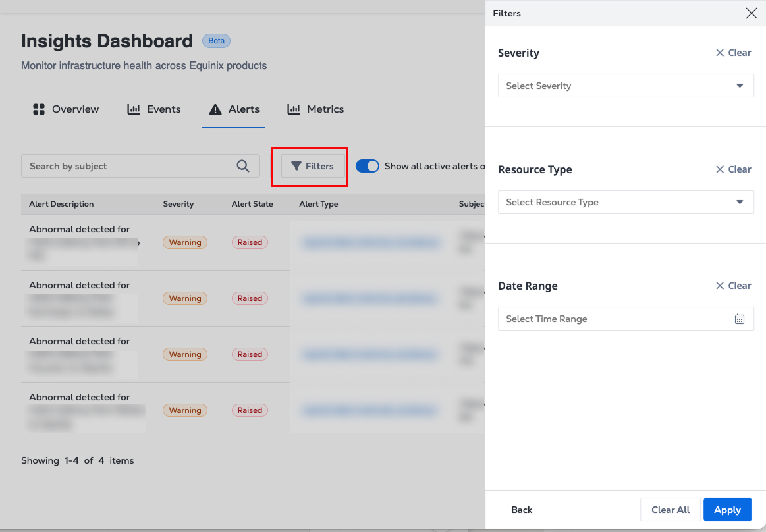Close the Filters panel with the X icon
Viewport: 766px width, 532px height.
pyautogui.click(x=752, y=13)
